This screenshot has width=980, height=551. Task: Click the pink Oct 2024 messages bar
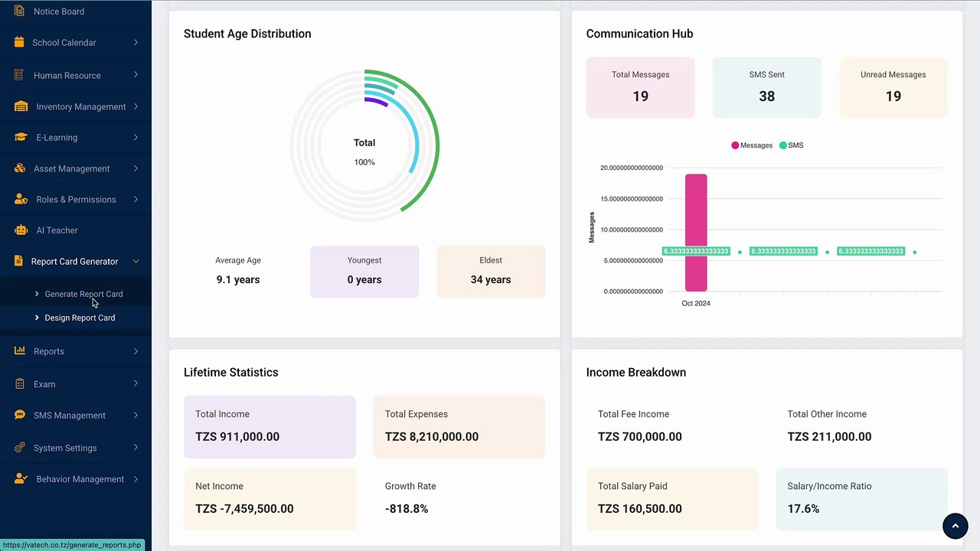[696, 233]
